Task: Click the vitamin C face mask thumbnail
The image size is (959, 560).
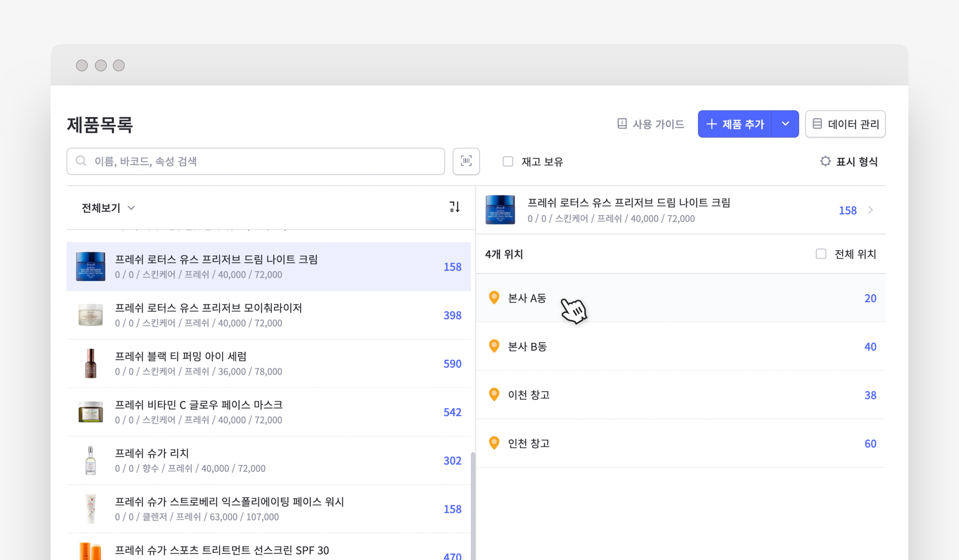Action: pos(91,412)
